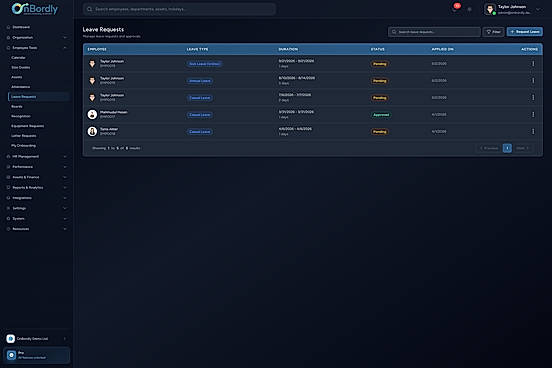Expand the System chevron
The height and width of the screenshot is (368, 552).
pyautogui.click(x=65, y=219)
